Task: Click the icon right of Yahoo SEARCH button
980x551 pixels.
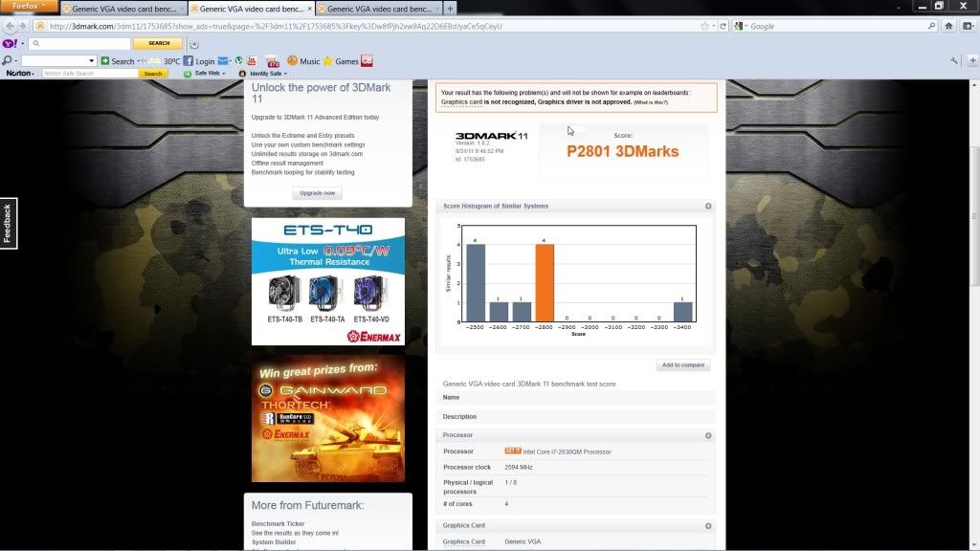Action: [x=194, y=44]
